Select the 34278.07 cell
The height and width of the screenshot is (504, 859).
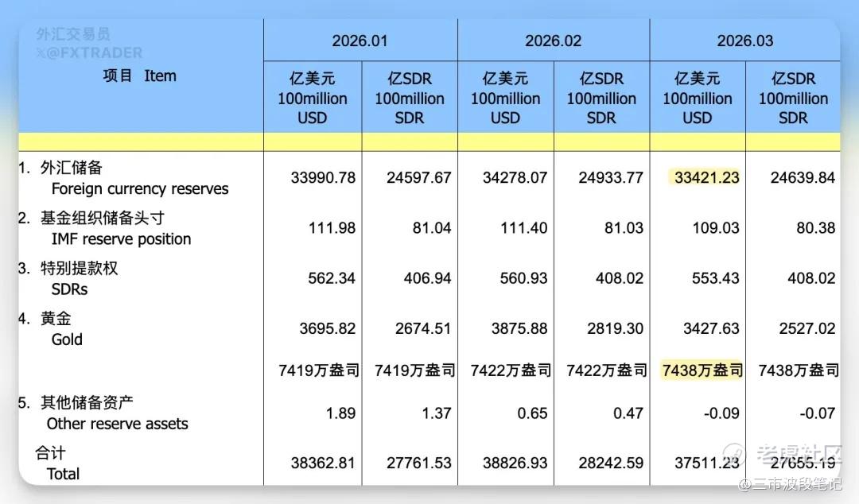coord(515,177)
